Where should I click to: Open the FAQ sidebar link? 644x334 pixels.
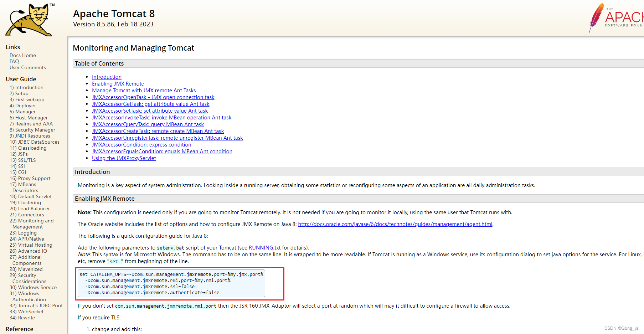click(x=14, y=61)
